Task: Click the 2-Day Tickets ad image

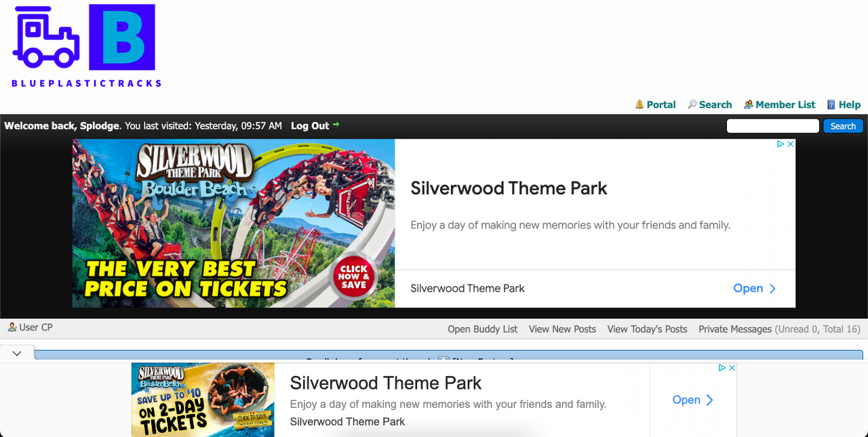Action: tap(203, 400)
